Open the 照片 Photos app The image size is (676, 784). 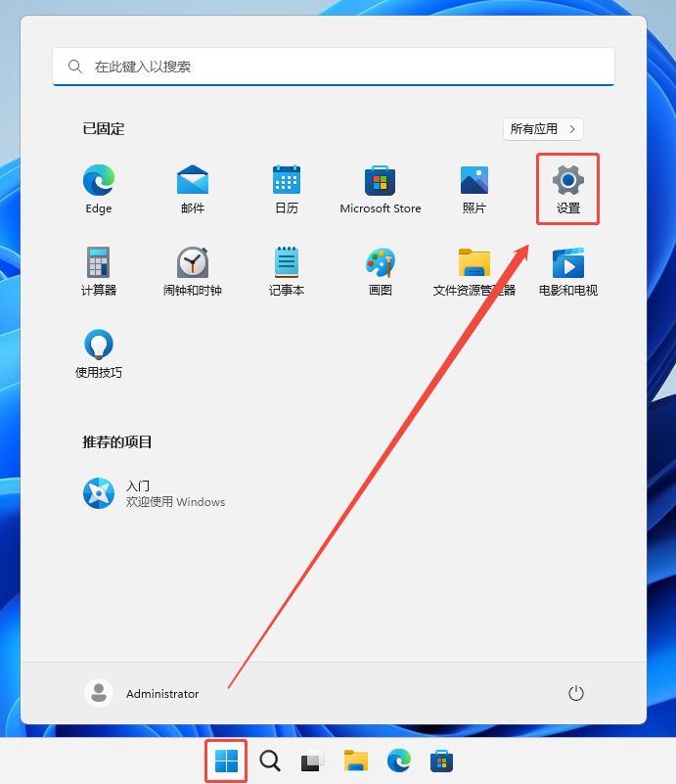pyautogui.click(x=474, y=189)
